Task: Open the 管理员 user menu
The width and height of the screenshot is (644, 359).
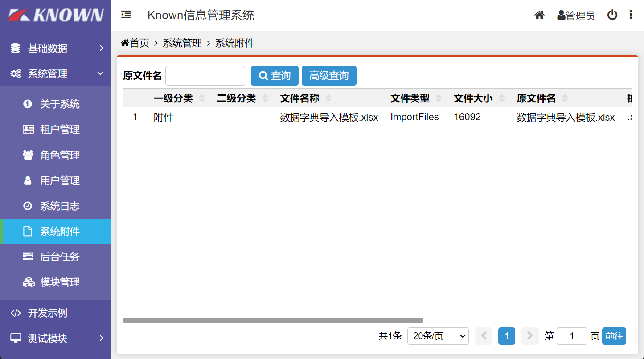Action: (x=576, y=16)
